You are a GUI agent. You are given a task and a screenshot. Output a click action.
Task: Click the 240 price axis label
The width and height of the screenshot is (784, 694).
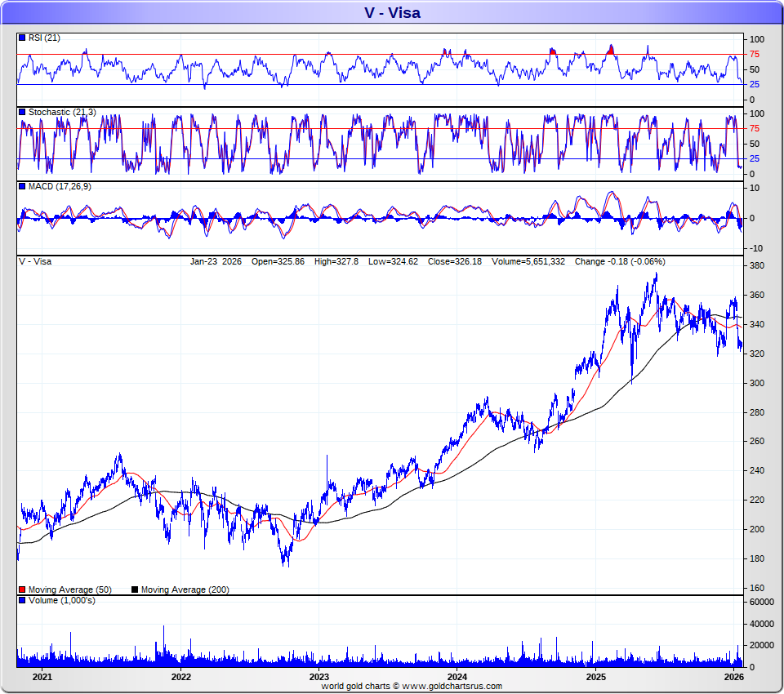tap(757, 470)
